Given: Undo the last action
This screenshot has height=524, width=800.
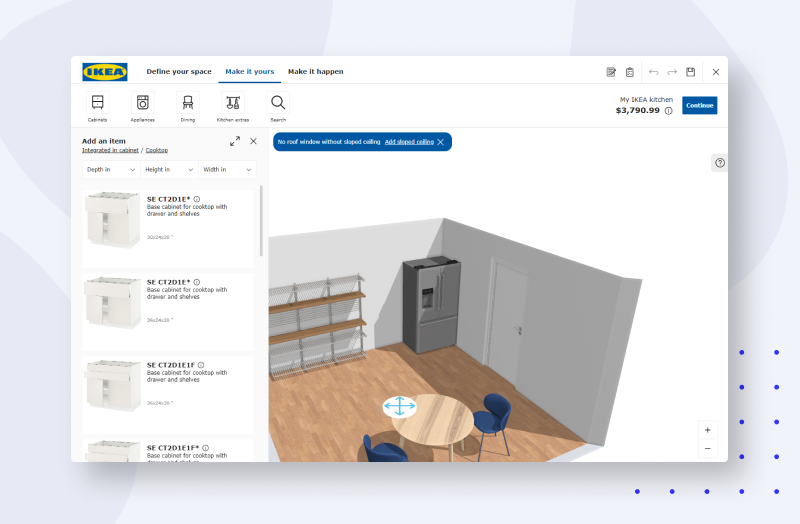Looking at the screenshot, I should point(654,72).
